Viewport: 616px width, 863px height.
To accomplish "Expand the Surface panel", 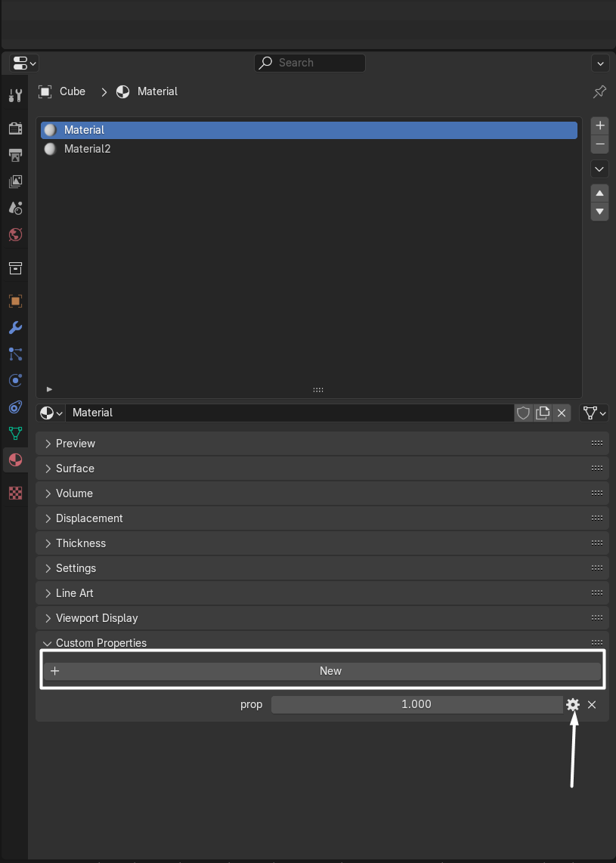I will coord(75,469).
